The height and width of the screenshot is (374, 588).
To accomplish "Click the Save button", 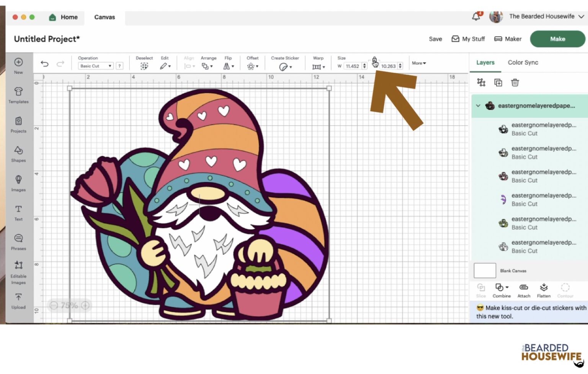I will point(435,39).
